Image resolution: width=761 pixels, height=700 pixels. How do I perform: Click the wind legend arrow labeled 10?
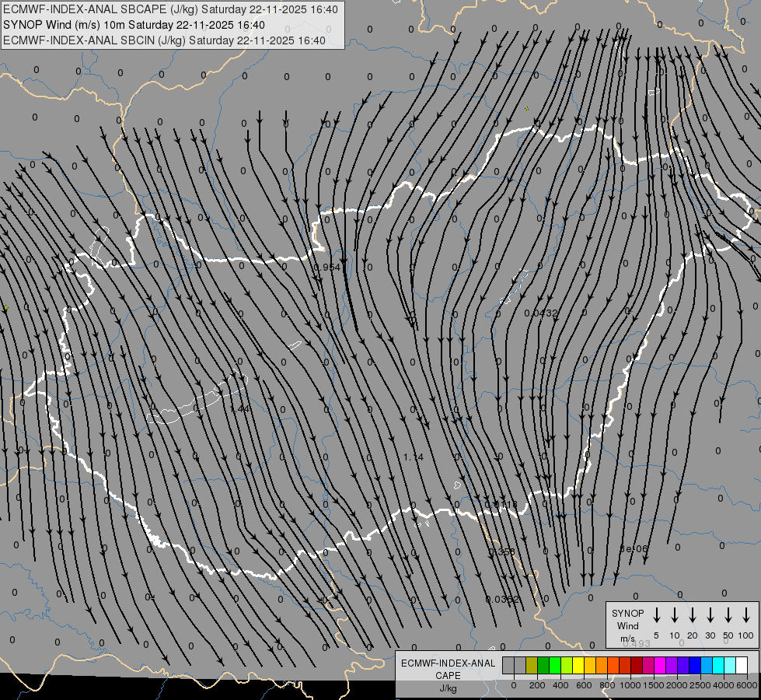(x=675, y=614)
